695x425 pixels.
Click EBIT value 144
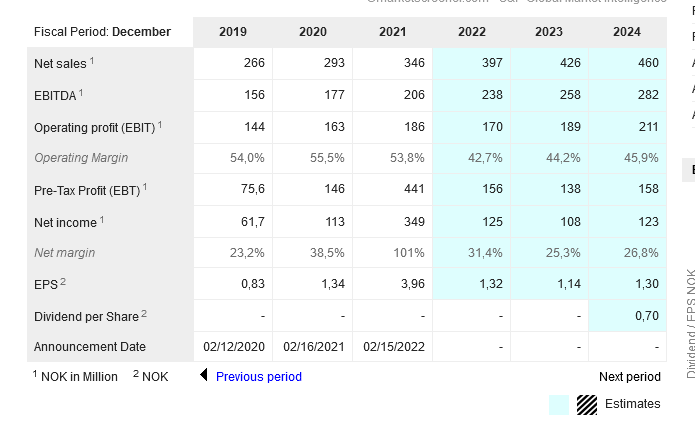pyautogui.click(x=254, y=127)
